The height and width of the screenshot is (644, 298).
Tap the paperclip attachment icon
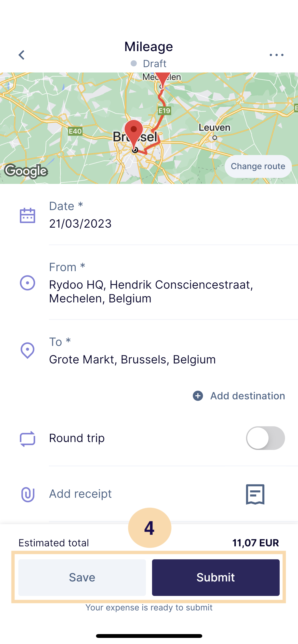point(28,494)
